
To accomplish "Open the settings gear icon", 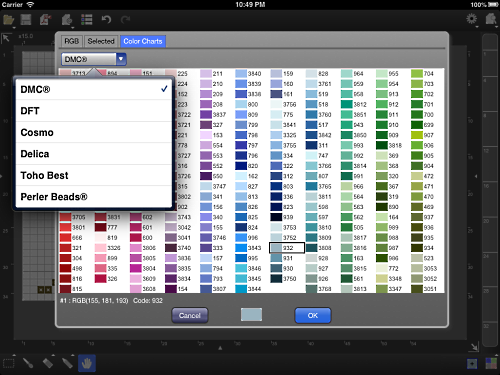I will (x=471, y=19).
